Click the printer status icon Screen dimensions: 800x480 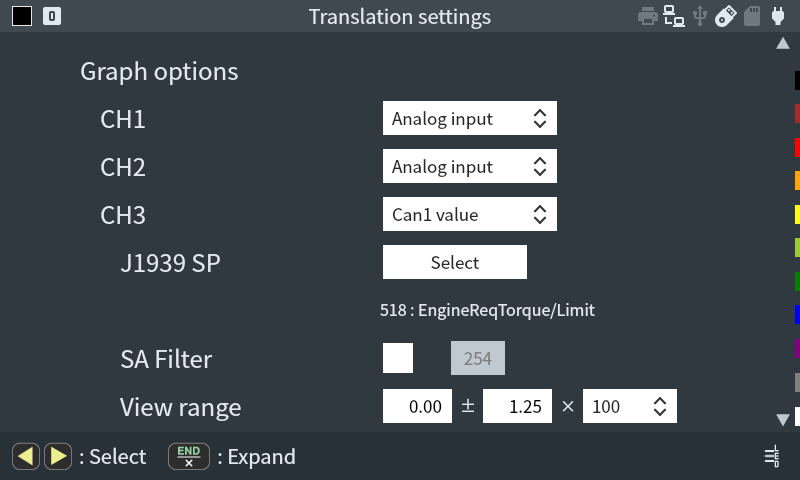648,16
